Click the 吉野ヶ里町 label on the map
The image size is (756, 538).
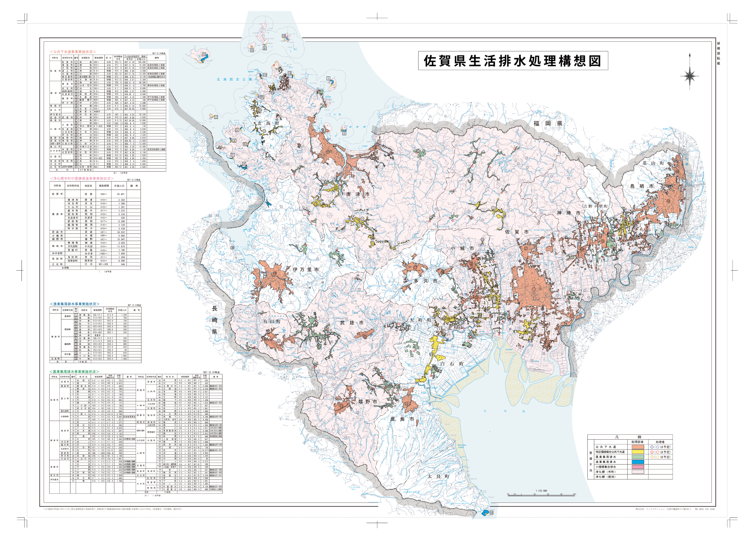pos(596,206)
